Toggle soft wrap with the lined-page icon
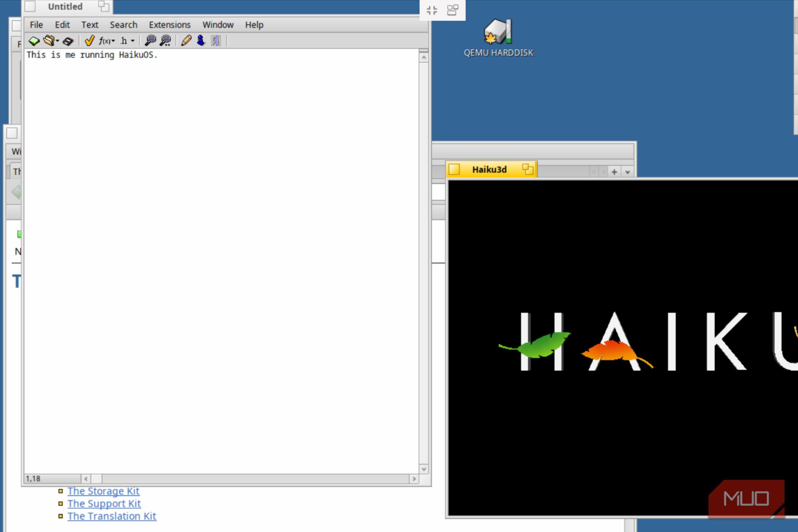The image size is (798, 532). tap(216, 41)
